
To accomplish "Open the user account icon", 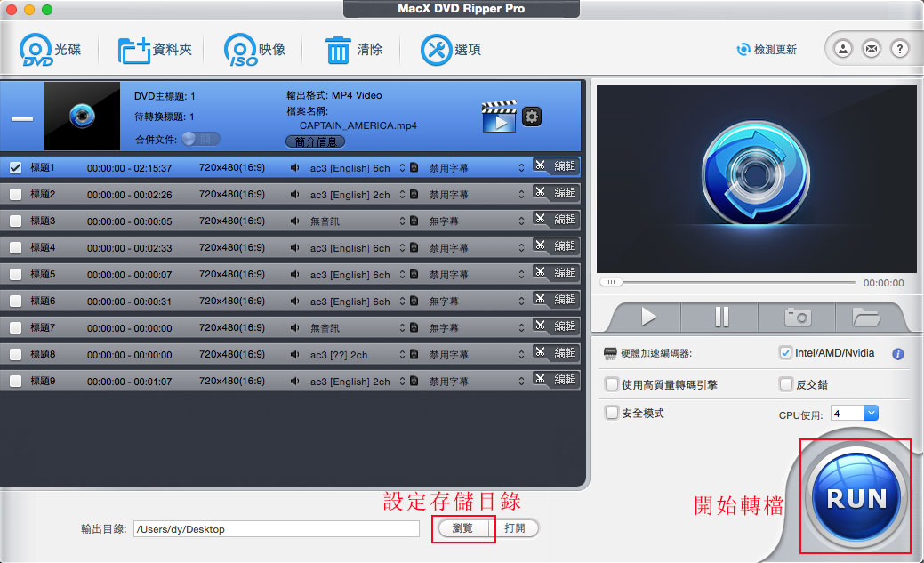I will coord(843,49).
